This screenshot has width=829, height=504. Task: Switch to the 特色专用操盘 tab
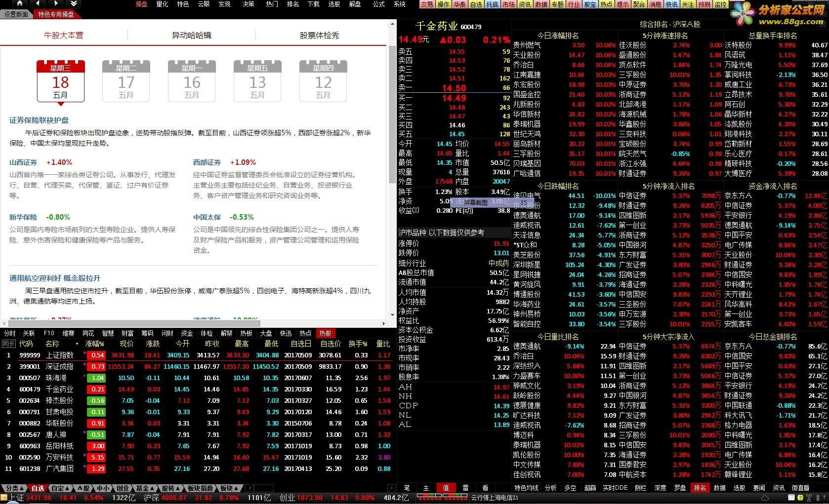tap(56, 14)
